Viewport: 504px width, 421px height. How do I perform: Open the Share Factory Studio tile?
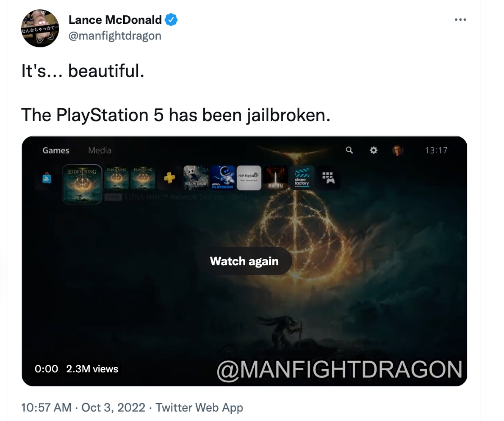[x=302, y=178]
